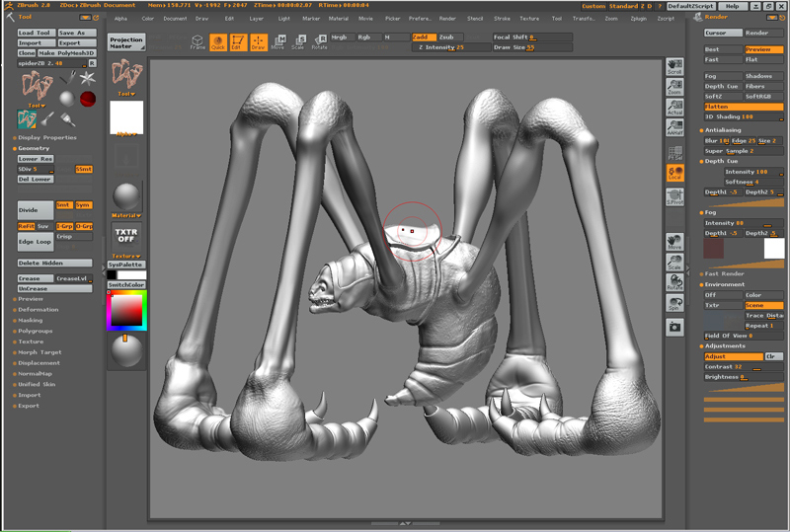Click the spiderZB tool name field
The image size is (790, 532).
(x=52, y=63)
